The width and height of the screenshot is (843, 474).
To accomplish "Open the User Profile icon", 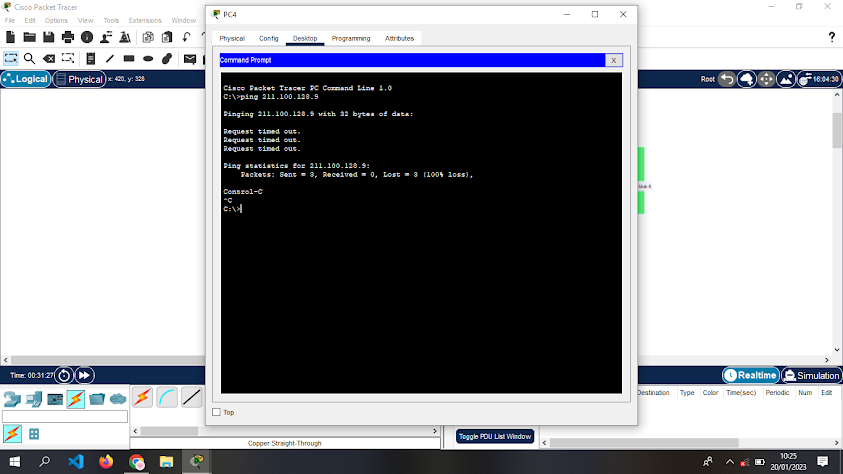I will pyautogui.click(x=106, y=37).
